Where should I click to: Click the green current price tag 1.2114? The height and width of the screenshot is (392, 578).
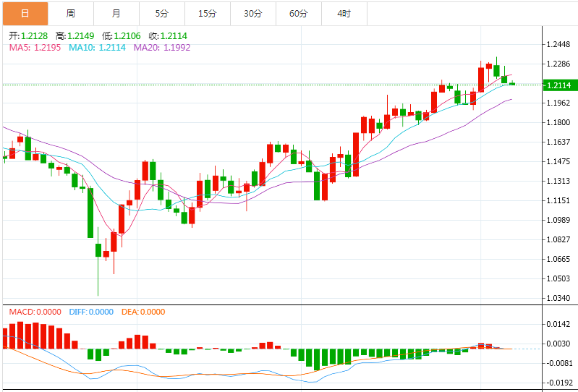click(561, 85)
